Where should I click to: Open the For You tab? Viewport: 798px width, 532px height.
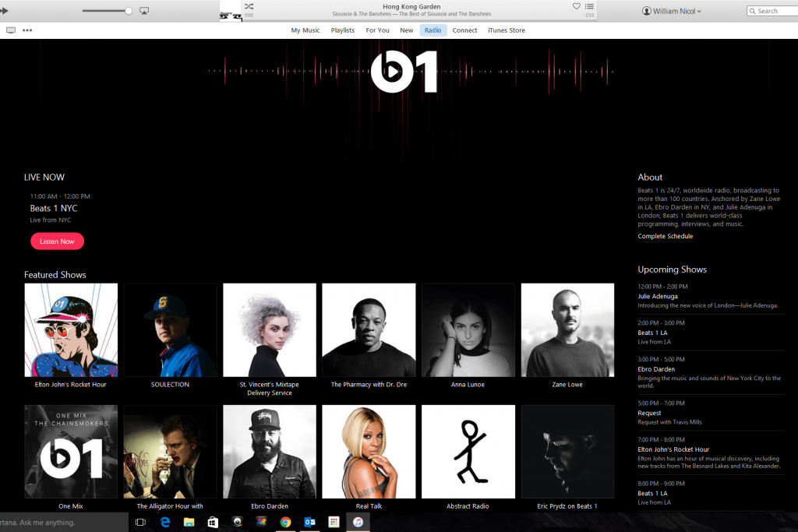pyautogui.click(x=378, y=30)
